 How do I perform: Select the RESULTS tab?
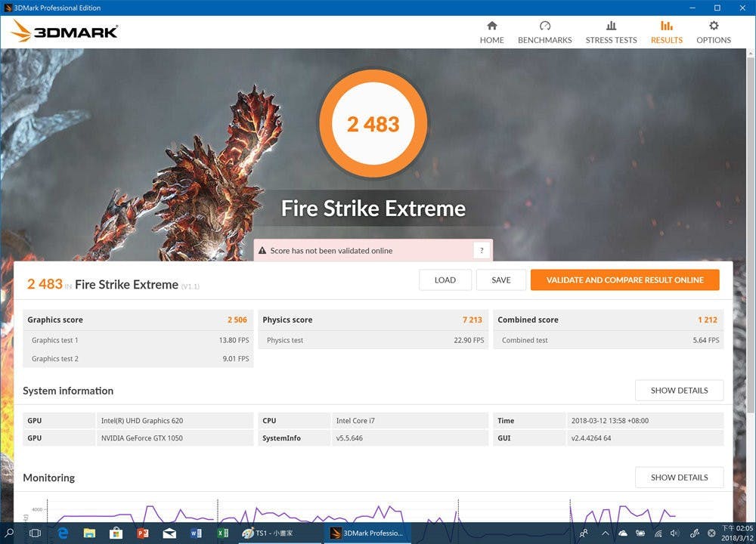pos(667,32)
